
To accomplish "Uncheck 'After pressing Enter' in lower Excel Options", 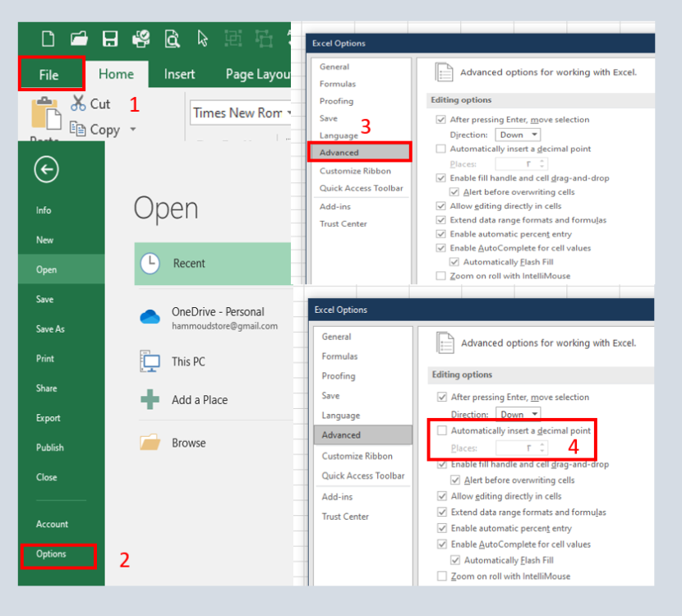I will (442, 397).
